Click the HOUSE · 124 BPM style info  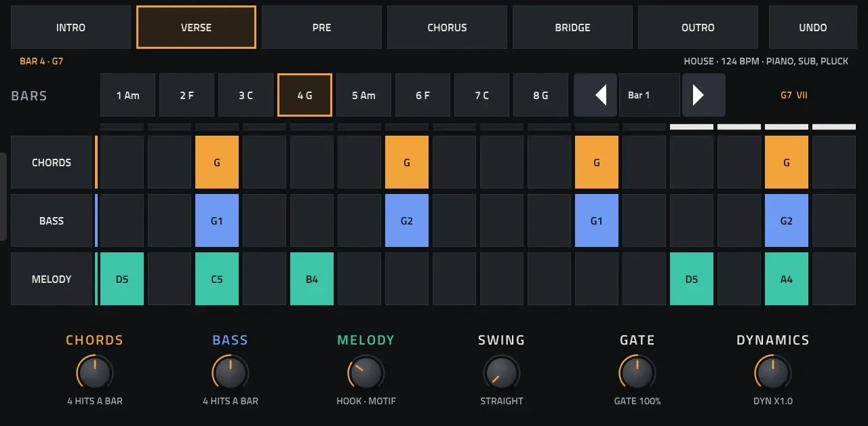[766, 61]
